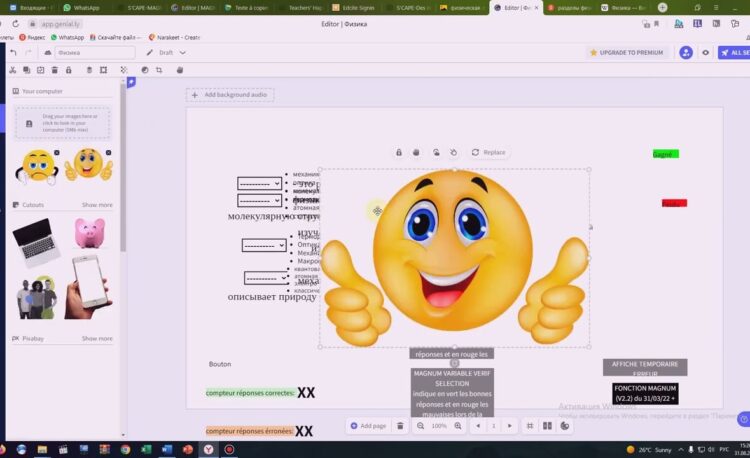This screenshot has width=750, height=458.
Task: Click the cut scissors icon in toolbar
Action: (x=12, y=70)
